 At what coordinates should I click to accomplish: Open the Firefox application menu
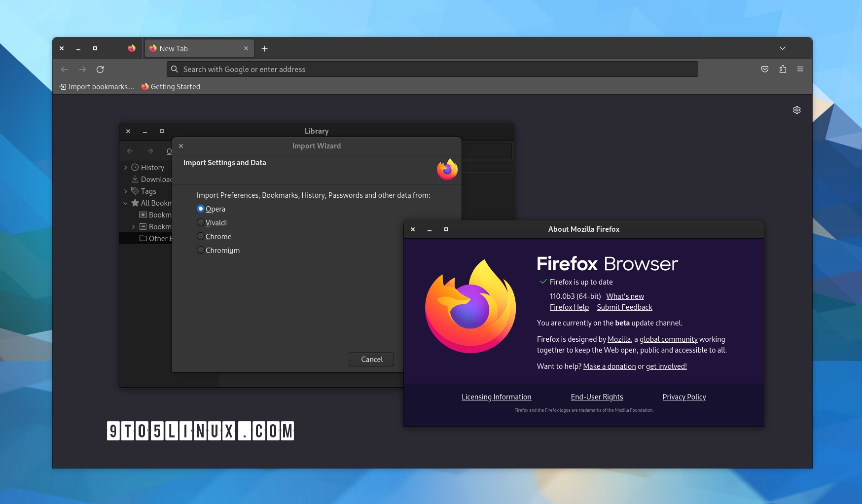pyautogui.click(x=800, y=69)
